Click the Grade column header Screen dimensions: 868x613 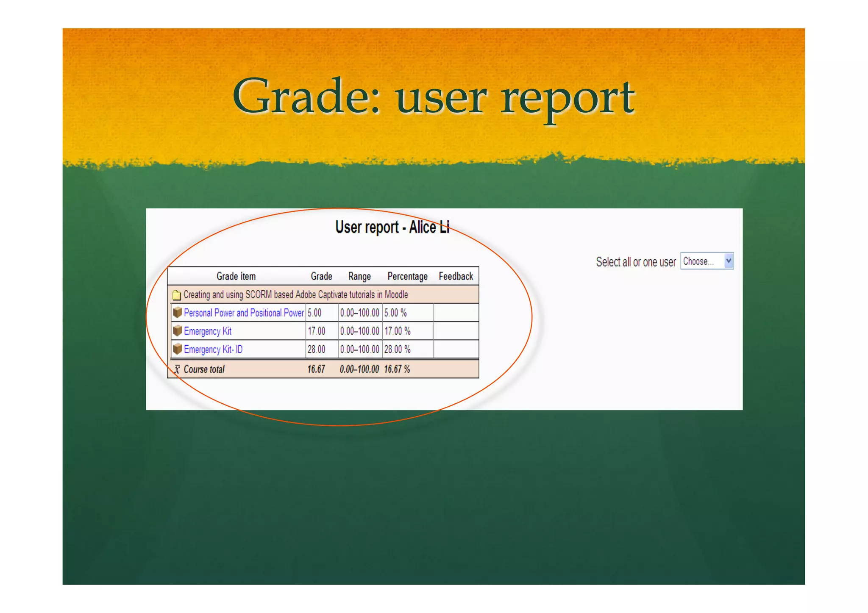321,276
